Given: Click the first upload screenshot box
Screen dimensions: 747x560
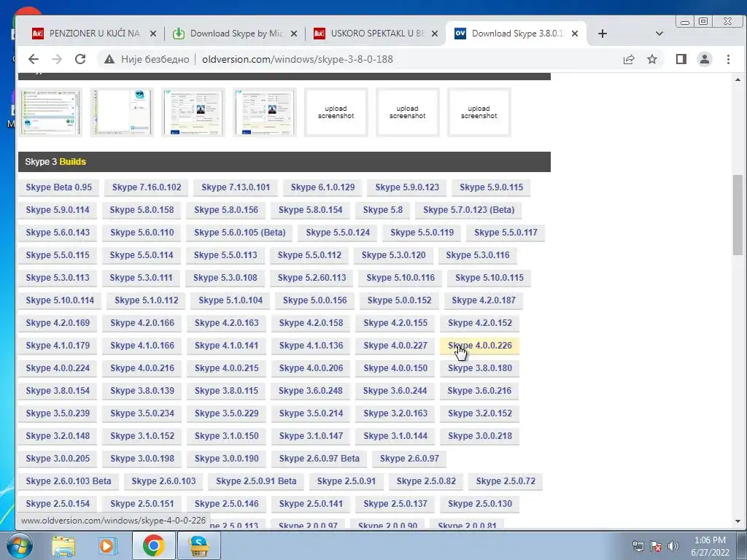Looking at the screenshot, I should 336,112.
